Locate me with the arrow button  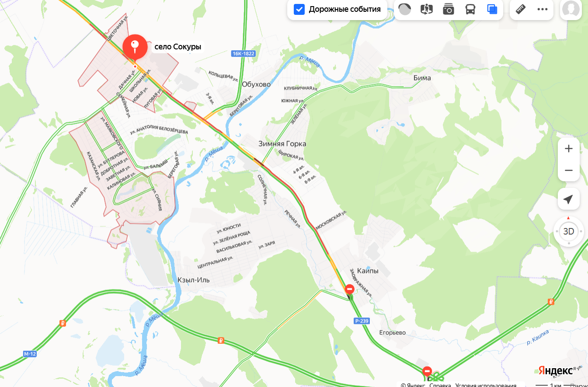[x=569, y=199]
